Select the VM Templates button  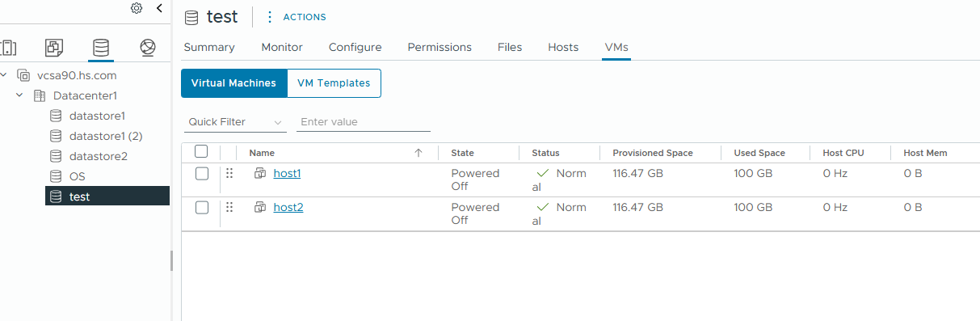pos(334,83)
